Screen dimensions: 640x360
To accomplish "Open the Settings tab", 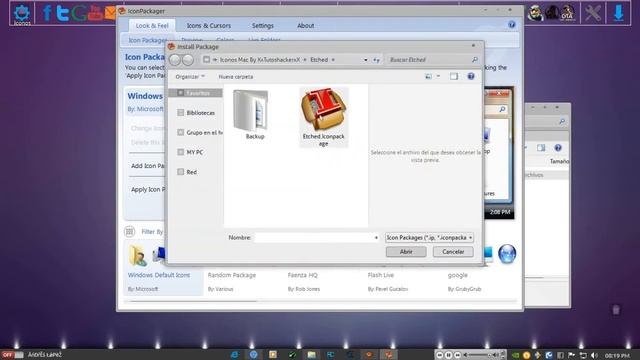I will coord(262,26).
